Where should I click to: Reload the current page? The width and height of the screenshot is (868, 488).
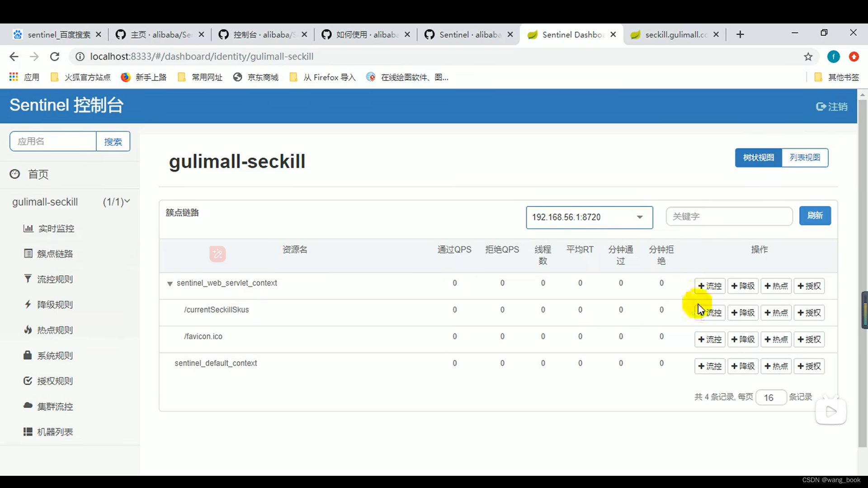coord(55,56)
